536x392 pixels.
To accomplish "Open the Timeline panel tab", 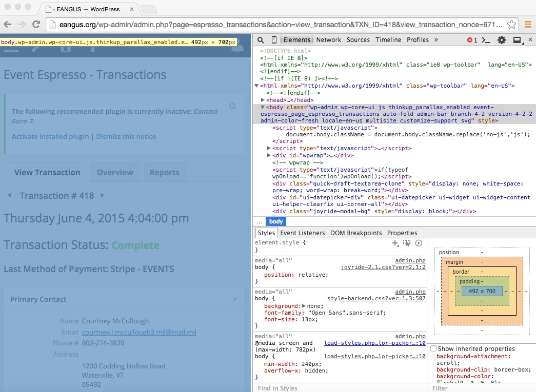I will (388, 40).
